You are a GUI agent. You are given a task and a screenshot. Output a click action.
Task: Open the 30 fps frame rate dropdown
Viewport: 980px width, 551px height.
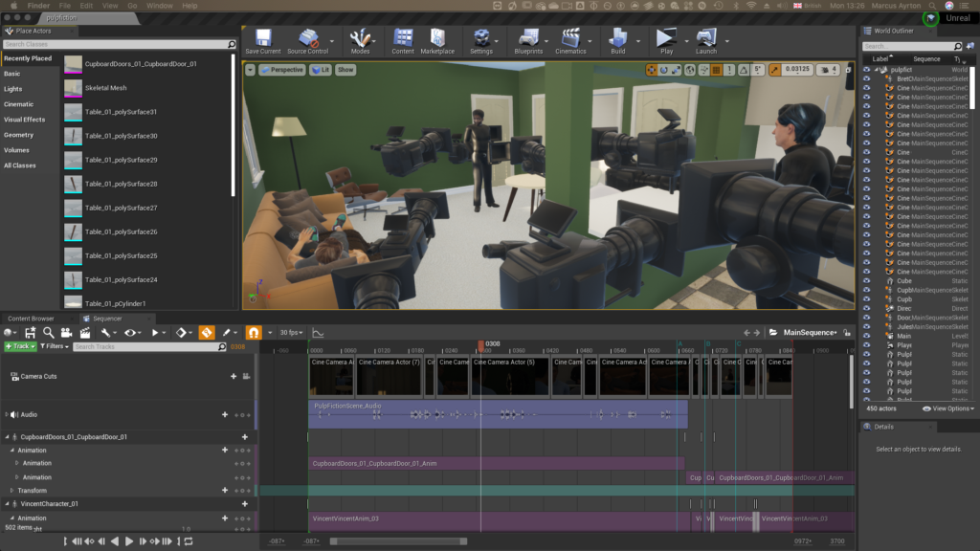click(x=291, y=333)
